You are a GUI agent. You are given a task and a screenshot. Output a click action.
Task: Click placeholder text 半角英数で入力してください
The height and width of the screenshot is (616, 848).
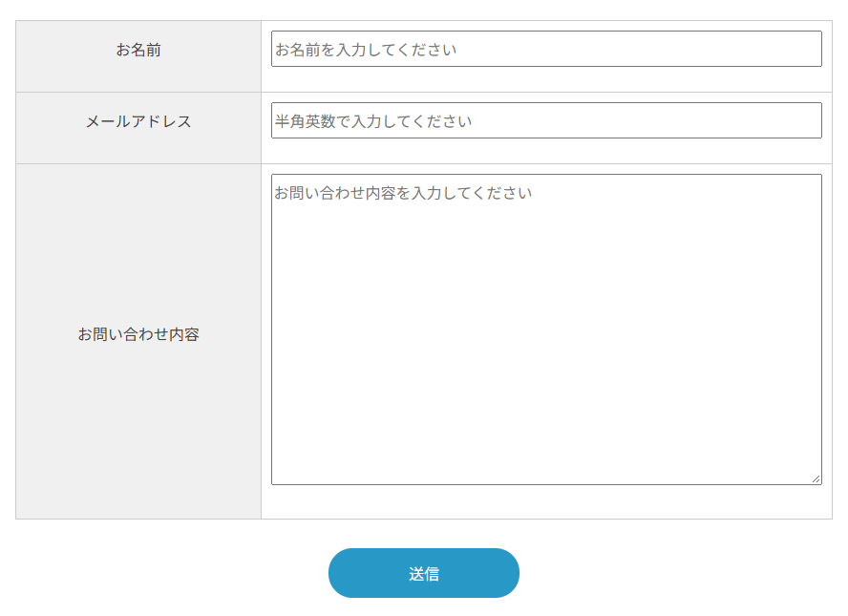373,121
